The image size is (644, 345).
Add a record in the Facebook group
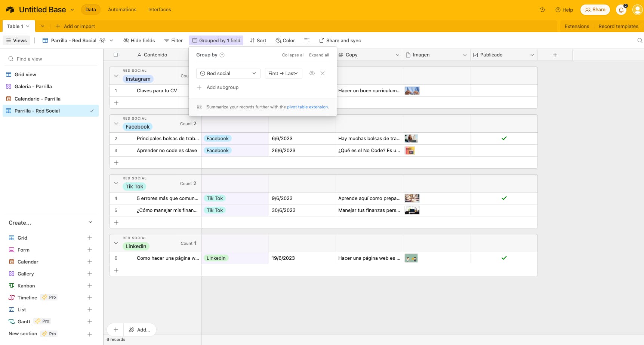coord(116,163)
